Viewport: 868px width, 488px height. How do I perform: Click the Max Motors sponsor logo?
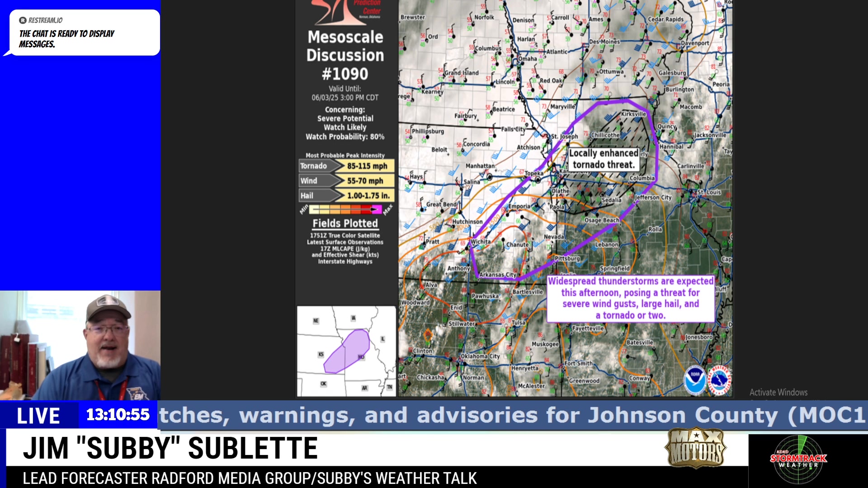pos(696,447)
